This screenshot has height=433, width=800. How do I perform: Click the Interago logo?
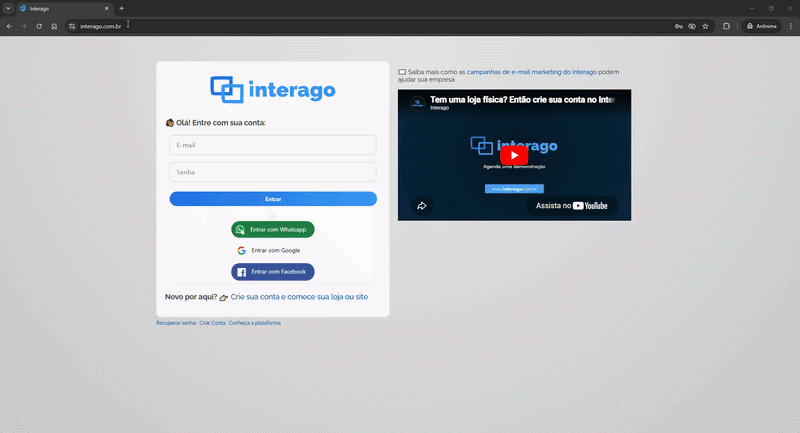click(x=273, y=90)
